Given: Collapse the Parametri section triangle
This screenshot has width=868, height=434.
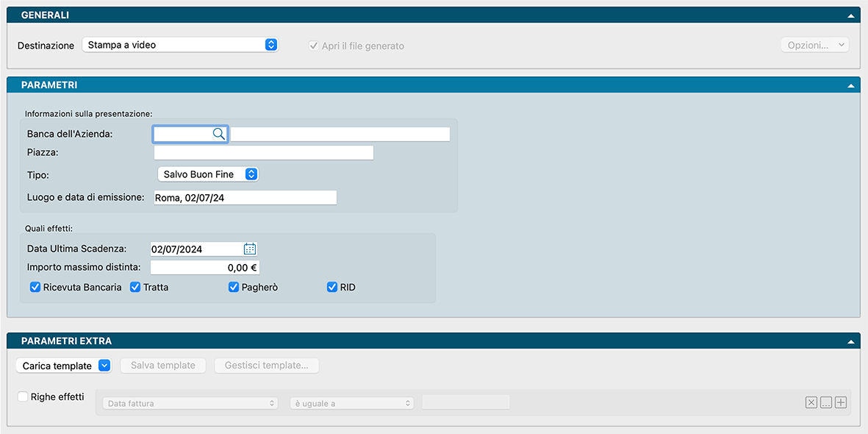Looking at the screenshot, I should click(850, 85).
